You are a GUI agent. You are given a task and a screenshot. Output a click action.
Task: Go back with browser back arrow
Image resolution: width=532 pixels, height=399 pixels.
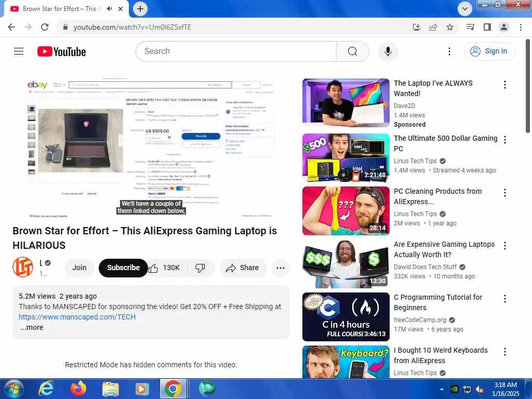11,27
